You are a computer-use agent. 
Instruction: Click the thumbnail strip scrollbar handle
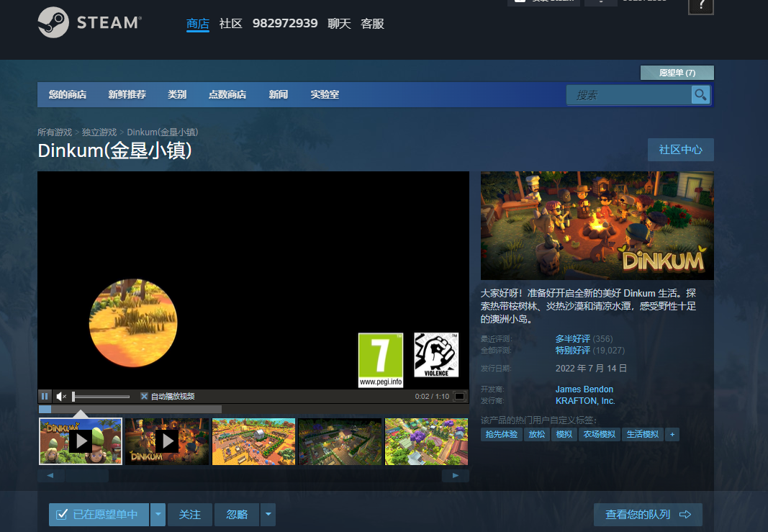pos(87,475)
